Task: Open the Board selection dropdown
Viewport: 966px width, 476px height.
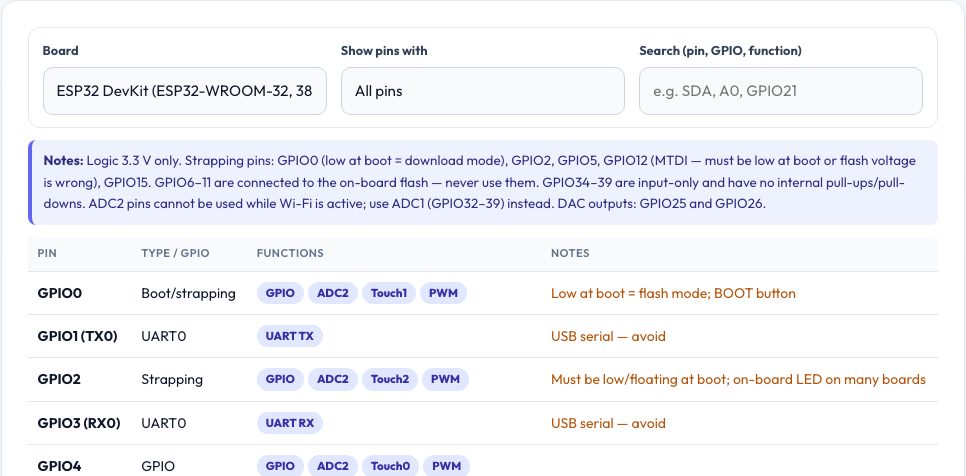Action: pyautogui.click(x=185, y=91)
